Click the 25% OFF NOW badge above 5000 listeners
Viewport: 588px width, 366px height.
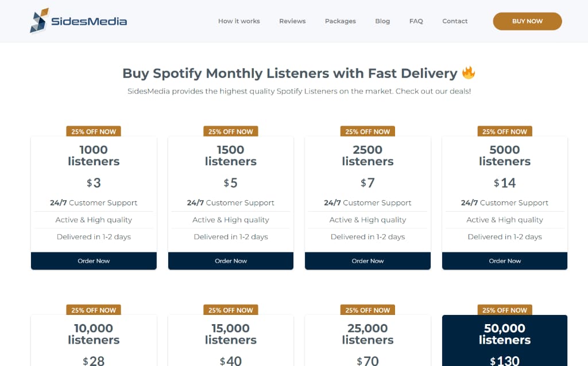tap(505, 131)
